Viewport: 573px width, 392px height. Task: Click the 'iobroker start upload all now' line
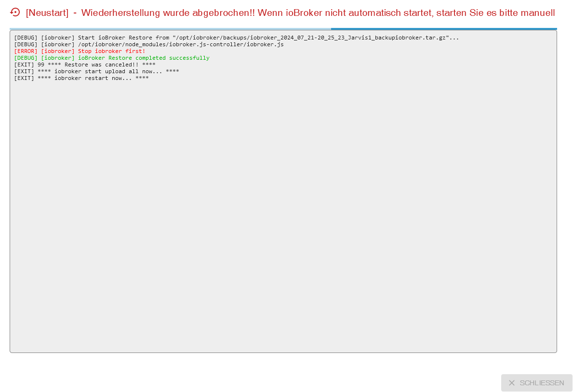(108, 71)
